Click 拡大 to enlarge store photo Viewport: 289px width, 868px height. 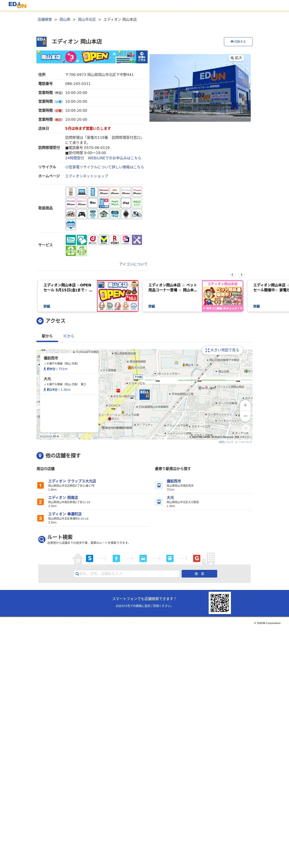(x=236, y=58)
